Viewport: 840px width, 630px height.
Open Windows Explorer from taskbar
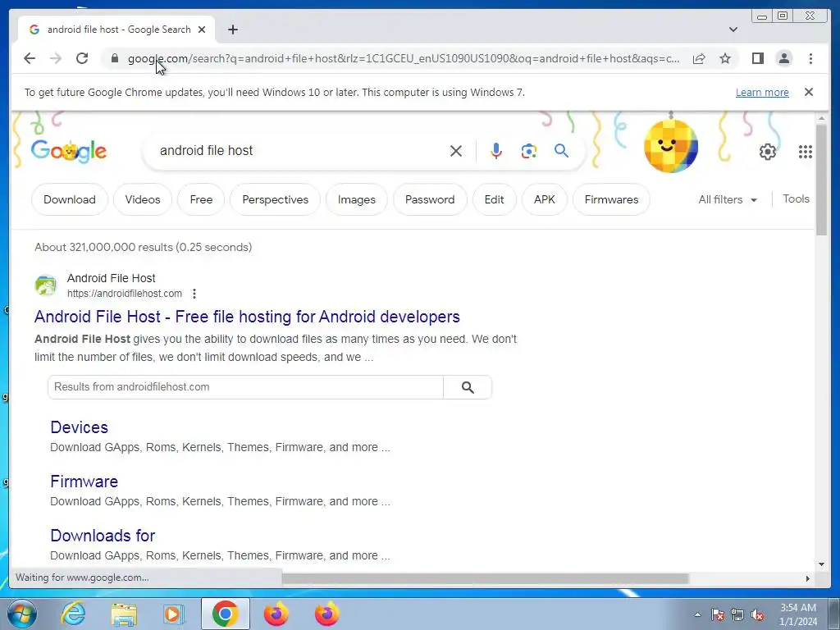[124, 614]
